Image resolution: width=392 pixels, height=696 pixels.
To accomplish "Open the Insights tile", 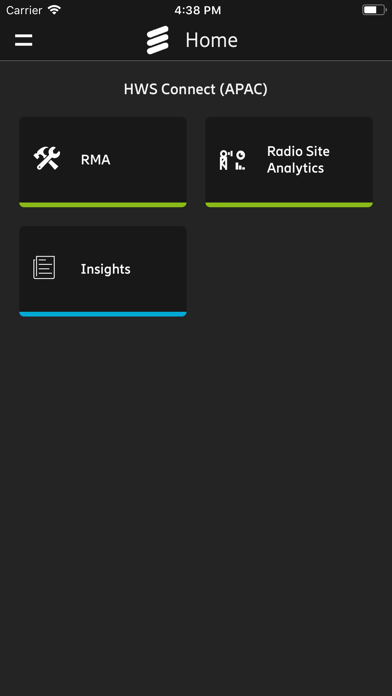I will point(103,271).
